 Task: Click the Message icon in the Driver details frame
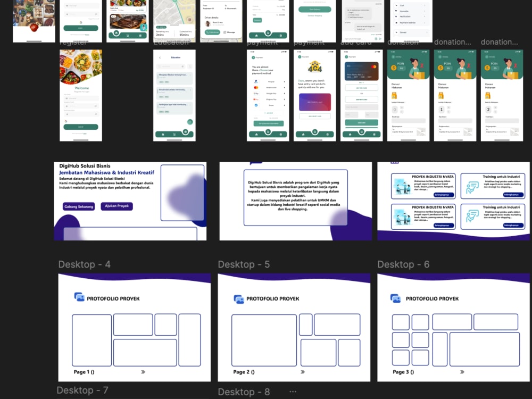click(x=225, y=32)
